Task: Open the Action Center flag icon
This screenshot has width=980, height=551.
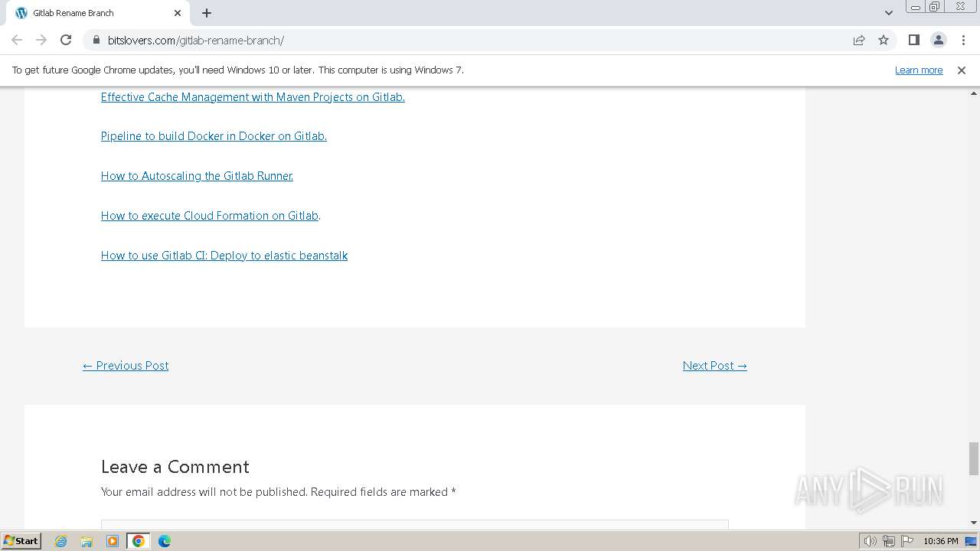Action: click(908, 541)
